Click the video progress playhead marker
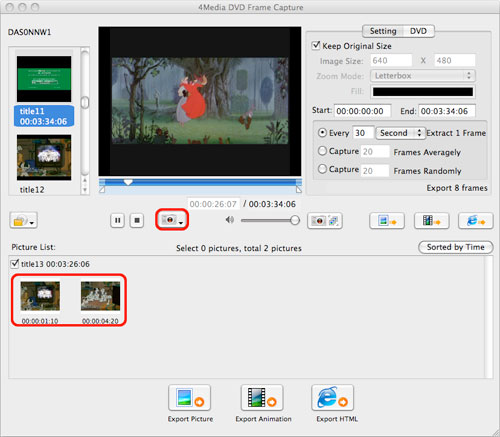This screenshot has height=437, width=500. 128,182
